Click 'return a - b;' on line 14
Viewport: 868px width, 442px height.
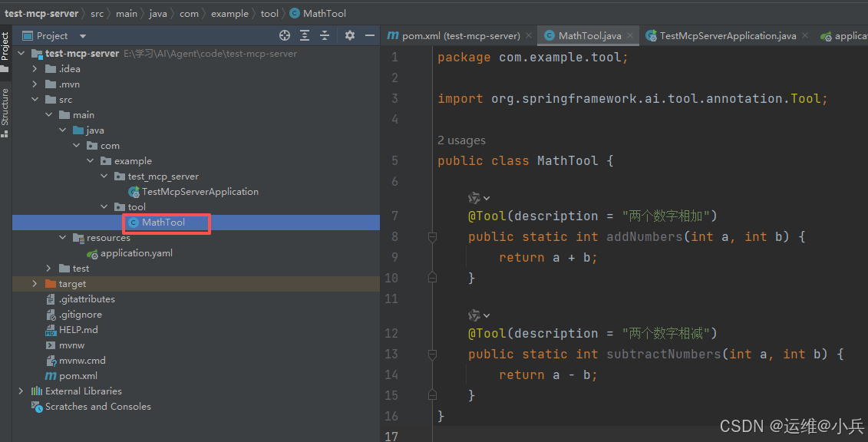tap(548, 375)
